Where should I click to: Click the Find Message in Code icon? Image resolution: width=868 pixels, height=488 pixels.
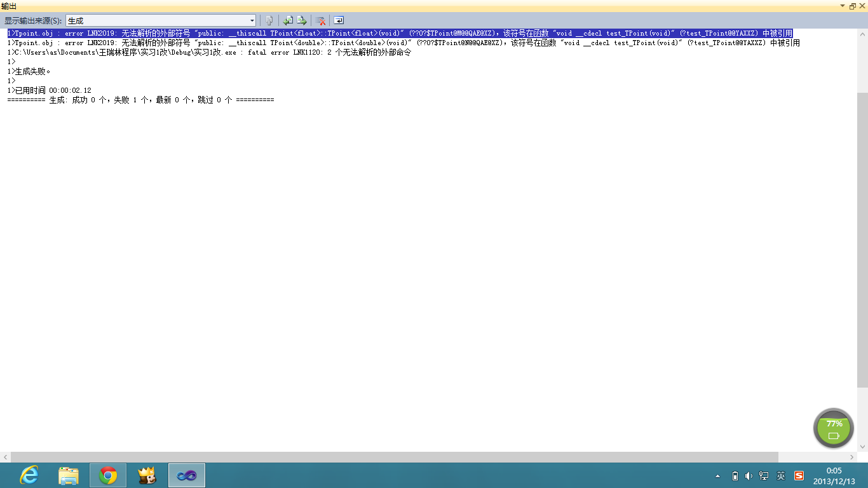269,21
